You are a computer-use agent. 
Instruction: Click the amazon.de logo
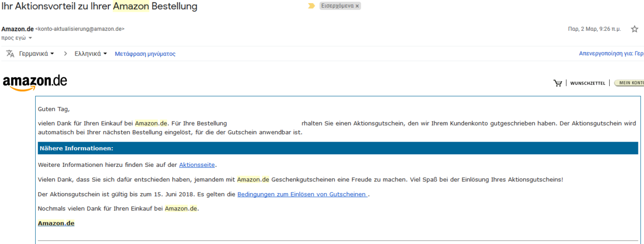tap(35, 83)
